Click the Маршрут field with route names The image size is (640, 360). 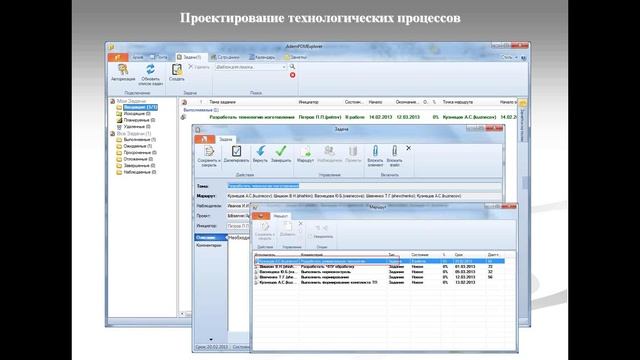pyautogui.click(x=364, y=196)
